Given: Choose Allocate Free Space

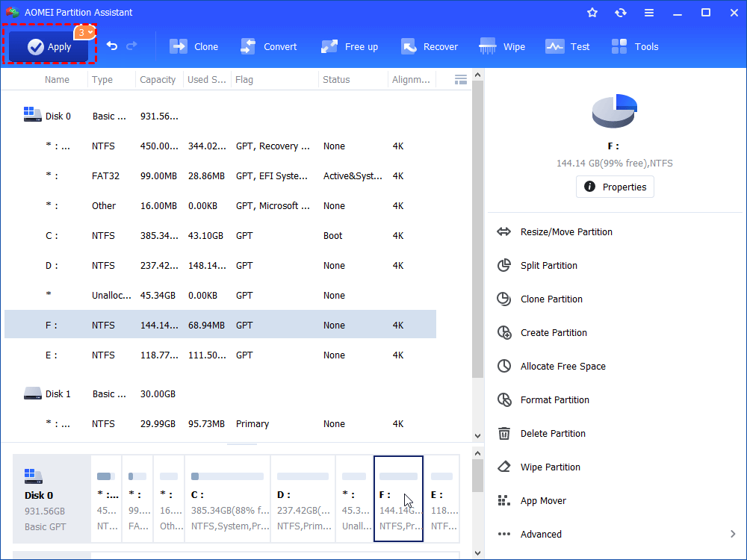Looking at the screenshot, I should [562, 366].
